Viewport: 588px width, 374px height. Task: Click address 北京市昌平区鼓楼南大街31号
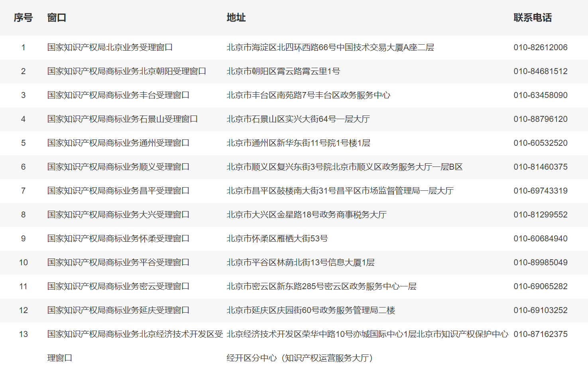pos(340,191)
